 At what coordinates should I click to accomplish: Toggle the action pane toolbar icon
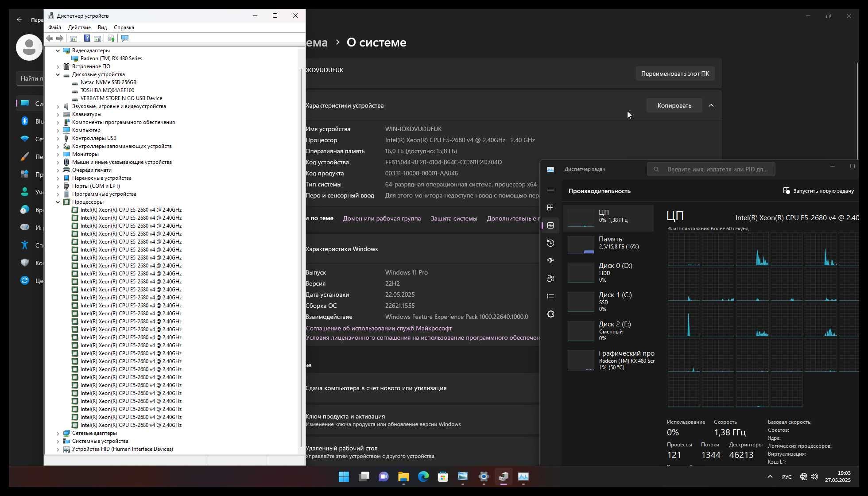point(97,39)
